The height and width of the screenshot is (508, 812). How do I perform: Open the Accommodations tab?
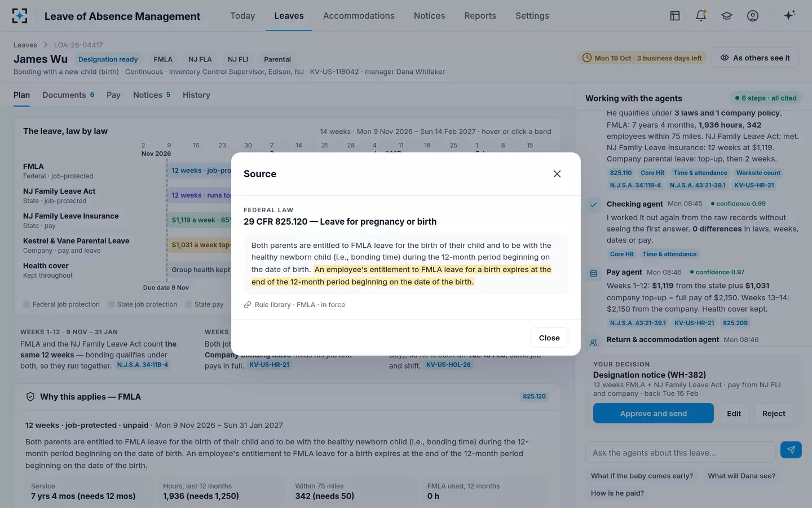pos(359,16)
